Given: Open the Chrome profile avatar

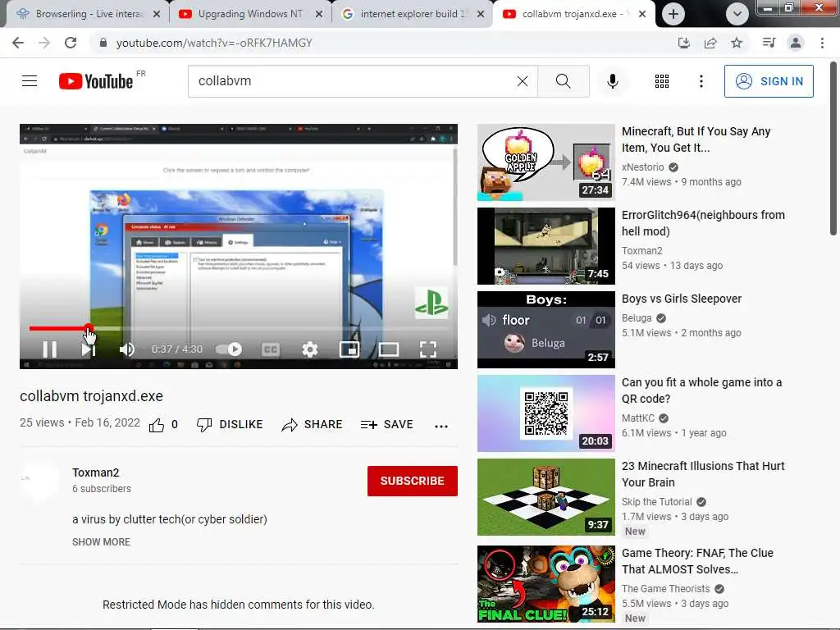Looking at the screenshot, I should [x=796, y=43].
